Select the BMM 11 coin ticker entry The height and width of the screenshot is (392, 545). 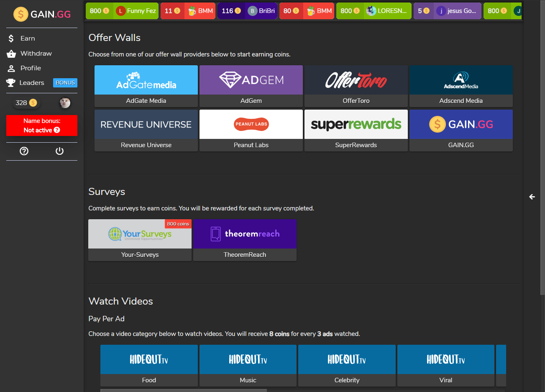point(188,11)
